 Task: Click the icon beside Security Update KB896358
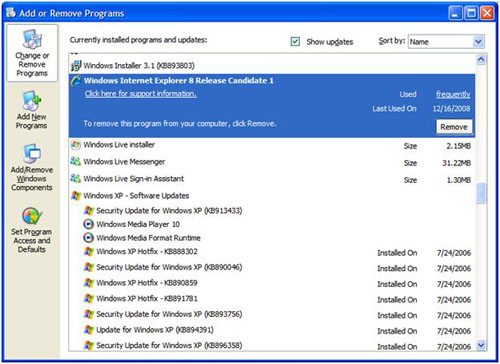coord(89,345)
